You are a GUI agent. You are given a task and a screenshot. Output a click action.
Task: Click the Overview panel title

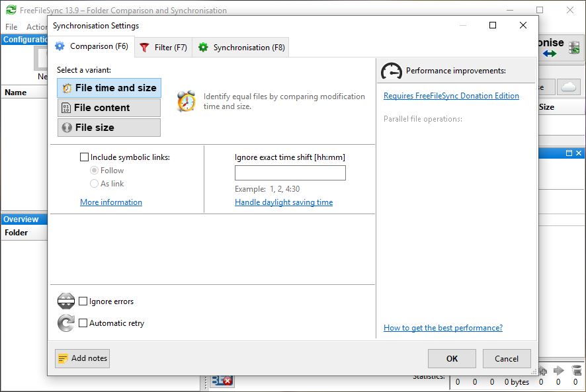[21, 219]
